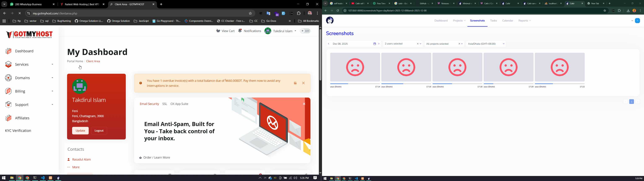Screen dimensions: 644x181
Task: Open the View Cart basket icon
Action: (218, 31)
